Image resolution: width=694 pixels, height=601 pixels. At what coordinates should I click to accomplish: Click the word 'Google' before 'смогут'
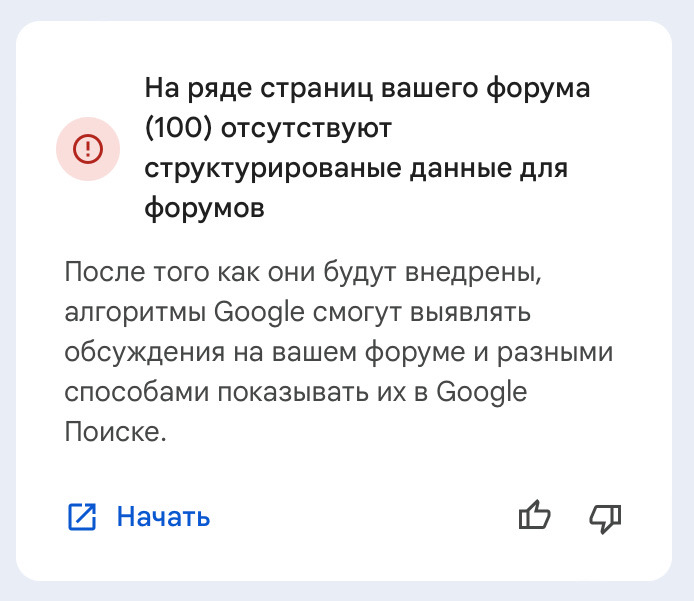pyautogui.click(x=259, y=312)
